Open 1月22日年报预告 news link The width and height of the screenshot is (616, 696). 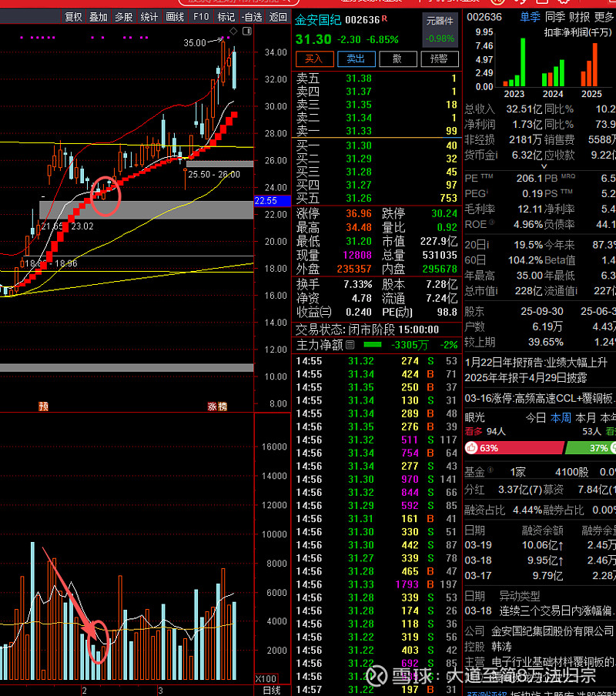pyautogui.click(x=536, y=362)
